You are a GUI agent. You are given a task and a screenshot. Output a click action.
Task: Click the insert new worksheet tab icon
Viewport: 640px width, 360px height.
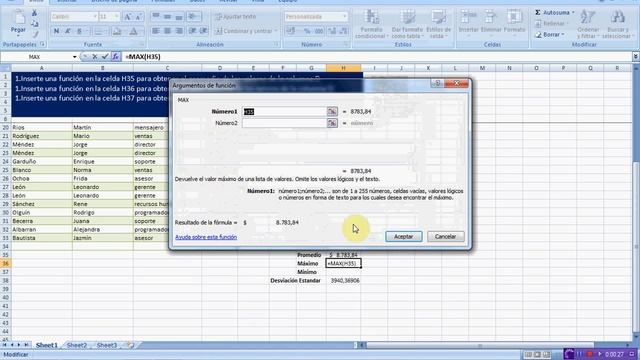(x=130, y=345)
